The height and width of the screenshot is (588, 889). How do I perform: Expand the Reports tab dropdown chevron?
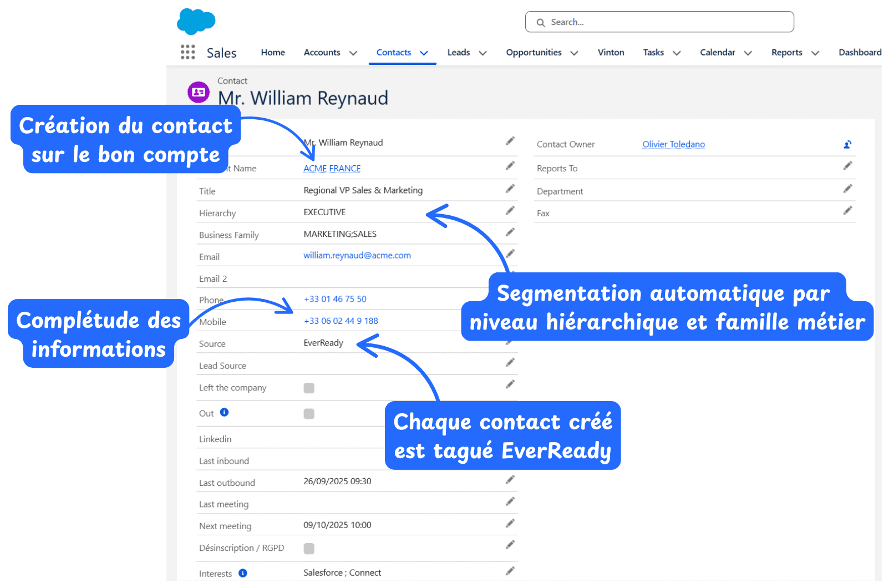815,53
